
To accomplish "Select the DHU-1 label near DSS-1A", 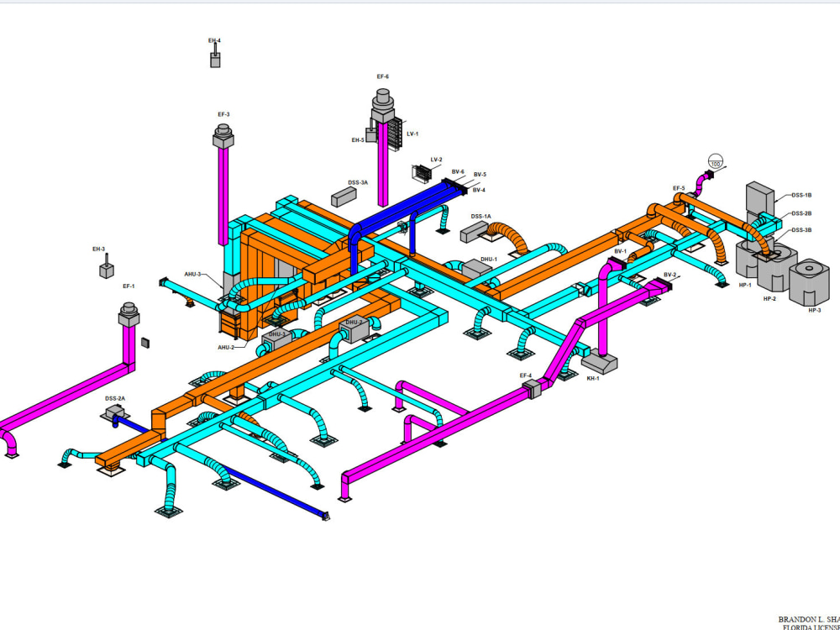I will click(489, 260).
